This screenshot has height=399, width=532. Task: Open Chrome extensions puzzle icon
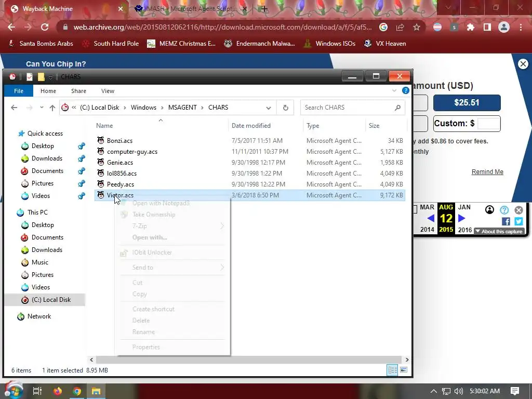[x=471, y=27]
